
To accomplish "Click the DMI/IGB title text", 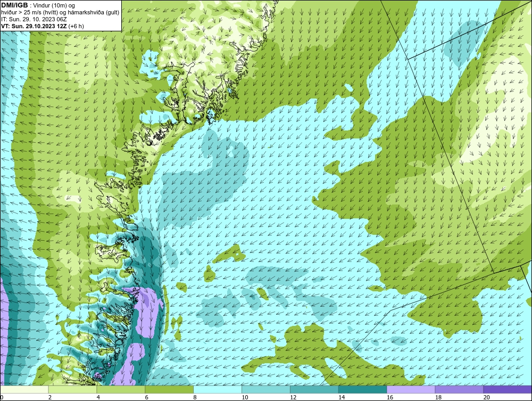I will [x=14, y=5].
